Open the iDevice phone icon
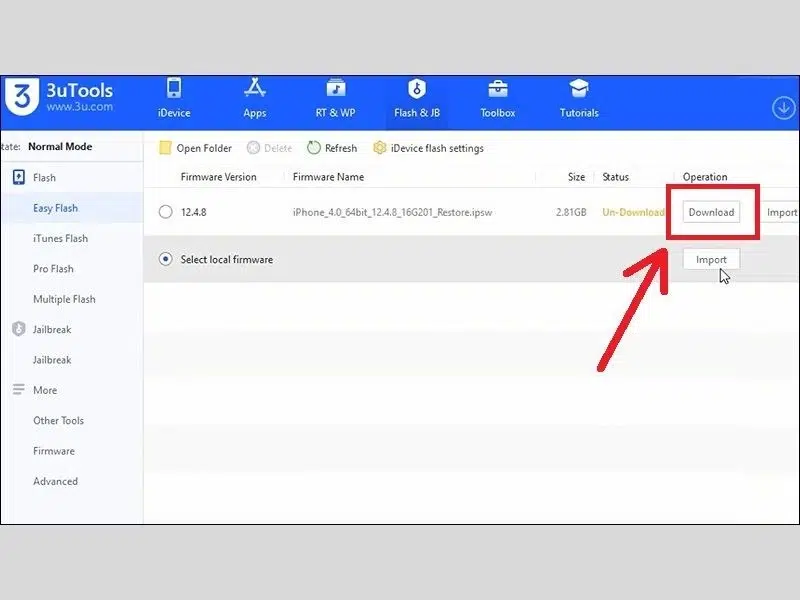Screen dimensions: 800x600 tap(174, 88)
